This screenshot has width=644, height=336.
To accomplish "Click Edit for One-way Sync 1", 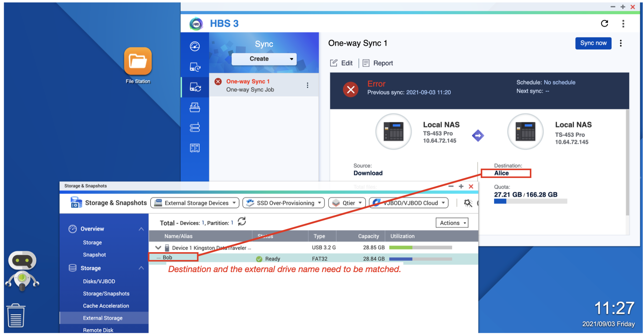I will point(341,63).
